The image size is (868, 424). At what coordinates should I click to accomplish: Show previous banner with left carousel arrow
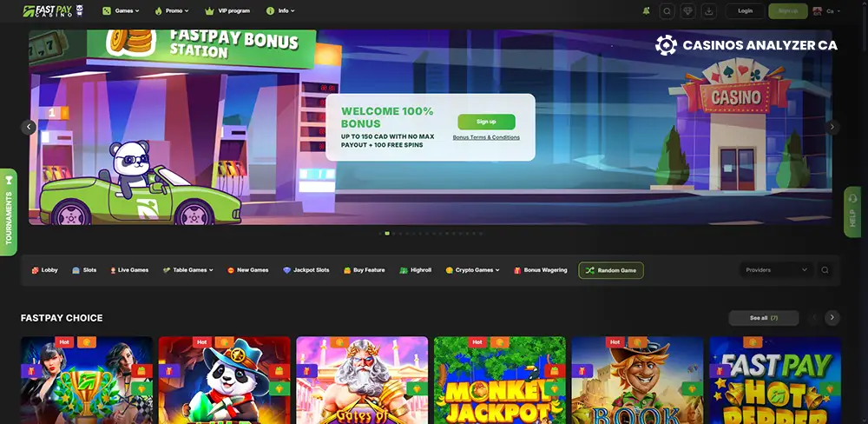point(29,127)
